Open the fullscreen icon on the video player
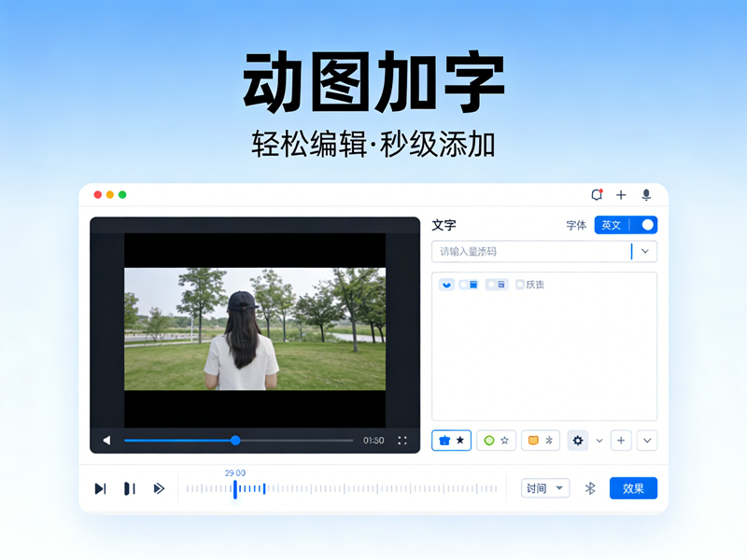 pos(403,439)
